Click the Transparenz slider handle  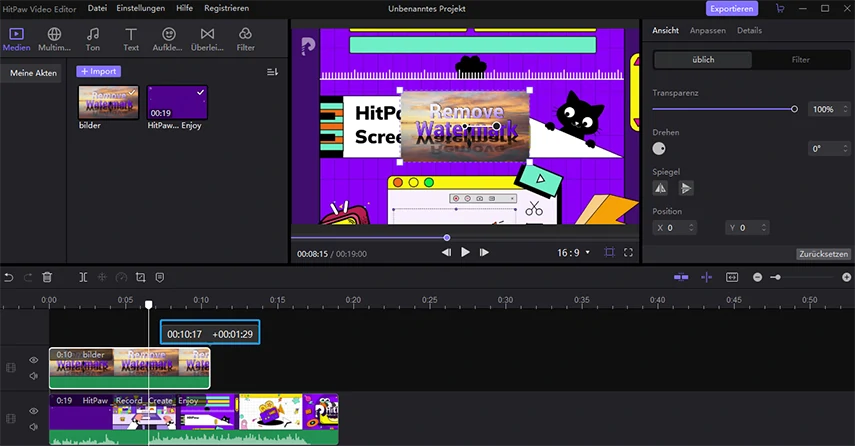[794, 109]
